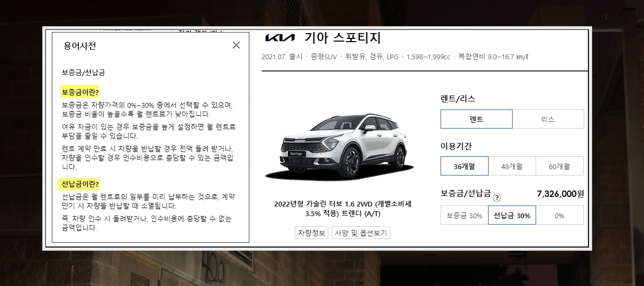Click the white Sportage car image
Image resolution: width=644 pixels, height=286 pixels.
(340, 147)
